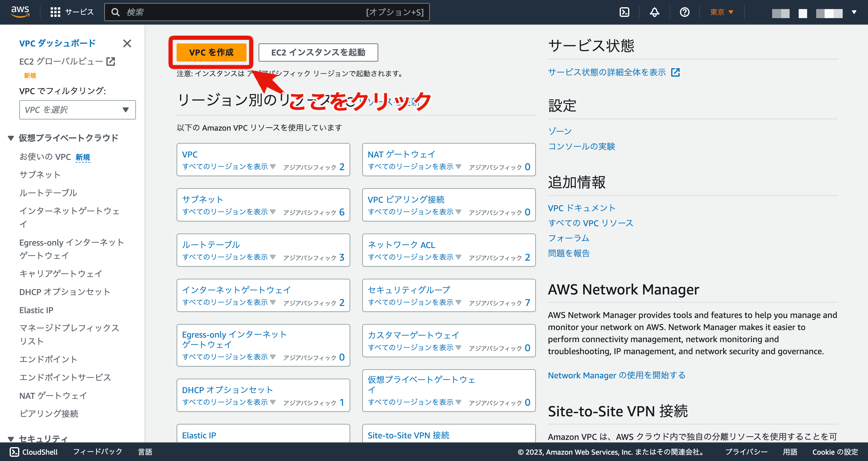Click the search magnifier icon
This screenshot has width=868, height=461.
115,12
